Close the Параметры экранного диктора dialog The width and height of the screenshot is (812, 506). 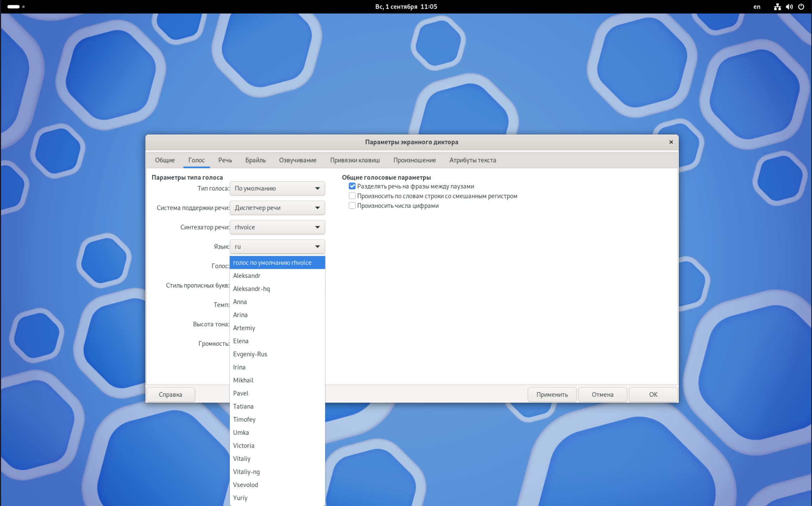671,142
